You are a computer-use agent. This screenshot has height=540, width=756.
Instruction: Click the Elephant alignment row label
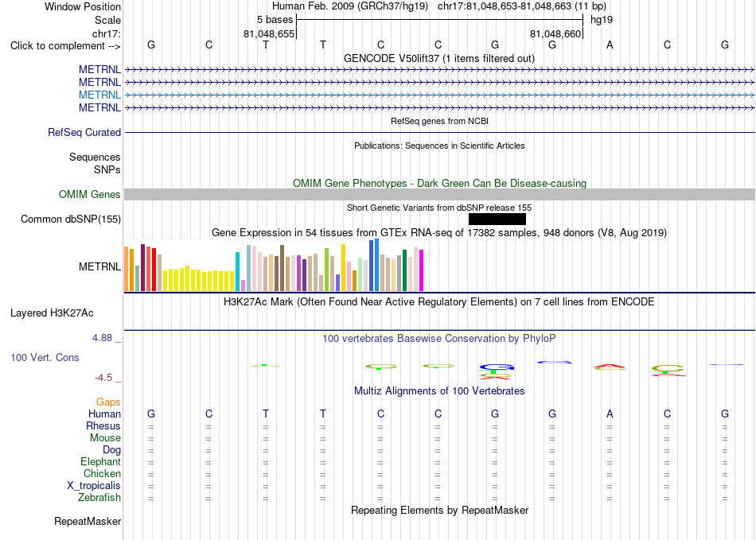[x=101, y=461]
